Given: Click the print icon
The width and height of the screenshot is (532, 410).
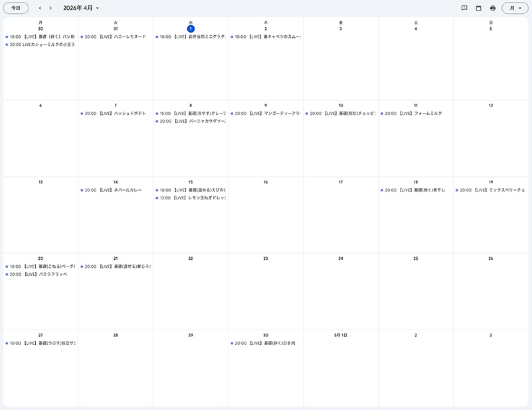Looking at the screenshot, I should (x=493, y=8).
